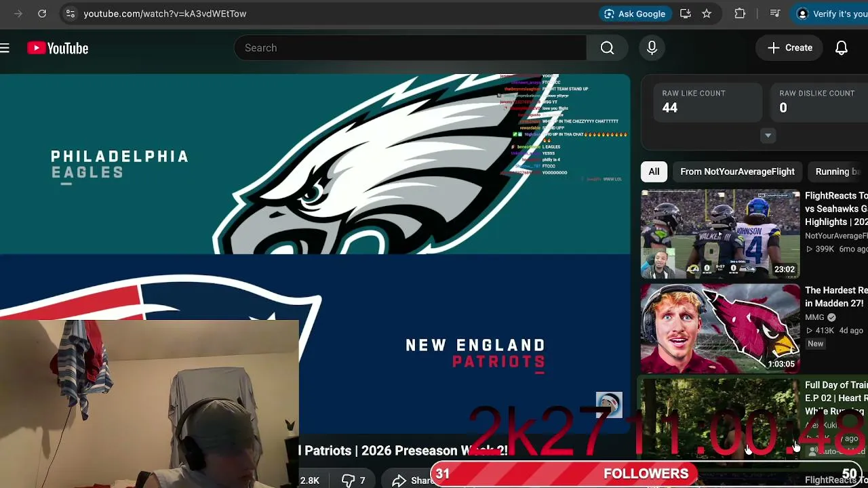Viewport: 868px width, 488px height.
Task: Select the All filter chip
Action: pyautogui.click(x=654, y=171)
